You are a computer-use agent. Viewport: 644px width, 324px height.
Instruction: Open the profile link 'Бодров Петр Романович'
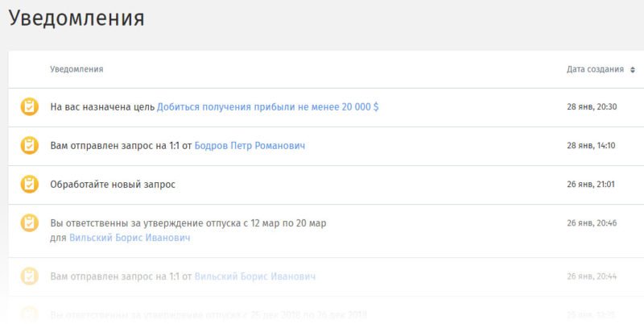click(x=250, y=146)
